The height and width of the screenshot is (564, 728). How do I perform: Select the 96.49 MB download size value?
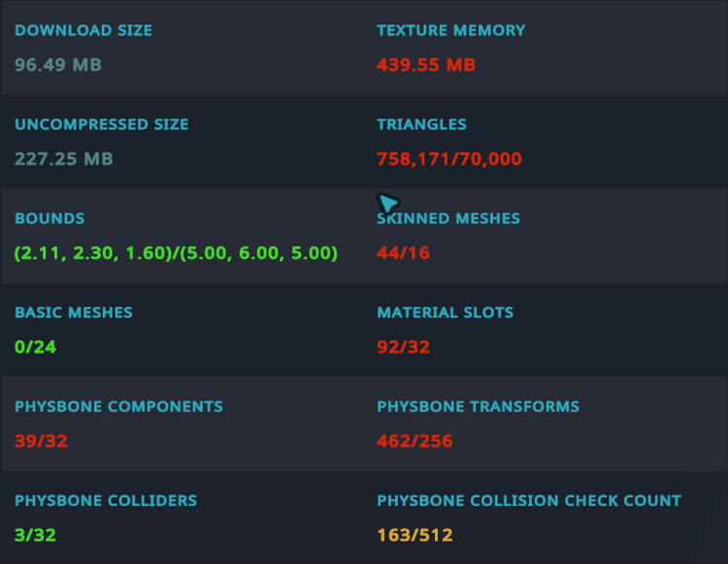coord(58,65)
